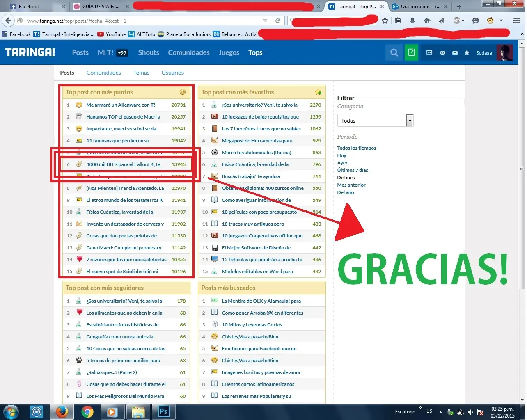Screen dimensions: 527x420
Task: Open the Firefox downloads arrow
Action: pyautogui.click(x=412, y=21)
